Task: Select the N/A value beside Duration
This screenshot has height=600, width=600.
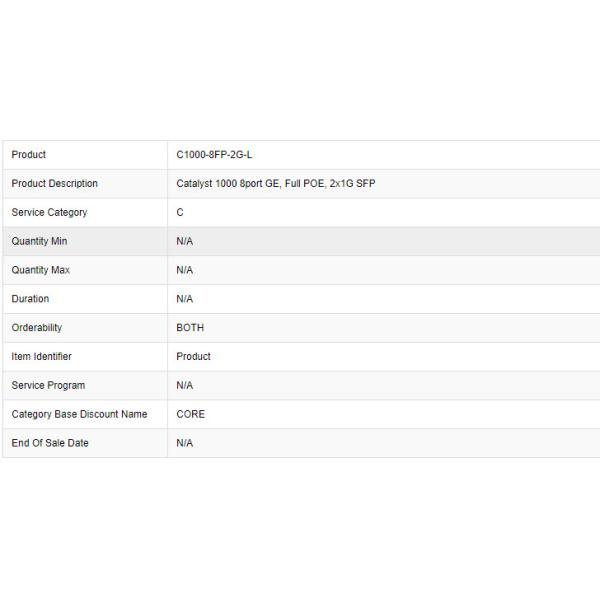Action: coord(185,299)
